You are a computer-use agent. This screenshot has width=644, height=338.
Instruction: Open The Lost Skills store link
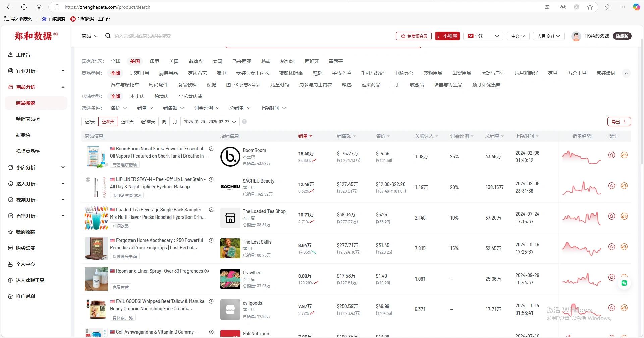pyautogui.click(x=257, y=242)
